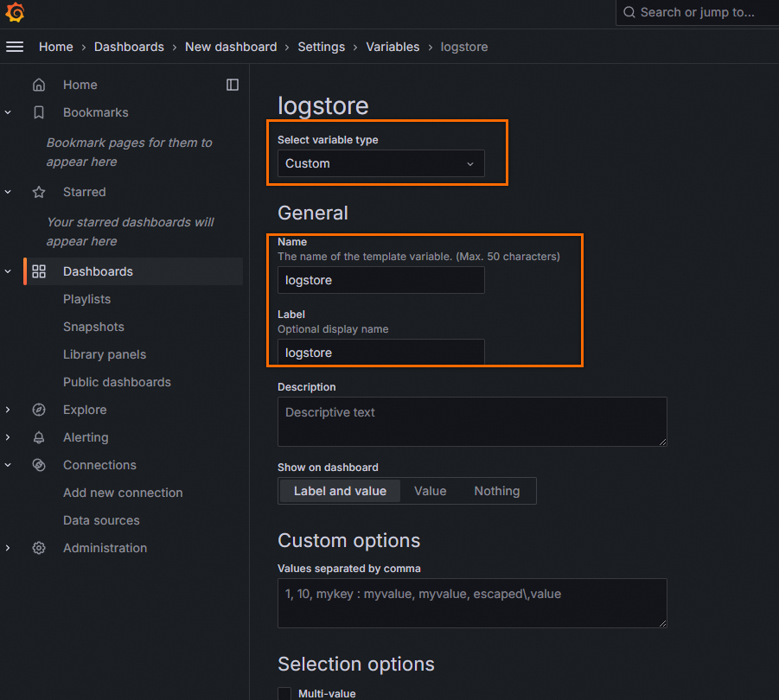
Task: Open the hamburger menu icon
Action: coord(15,47)
